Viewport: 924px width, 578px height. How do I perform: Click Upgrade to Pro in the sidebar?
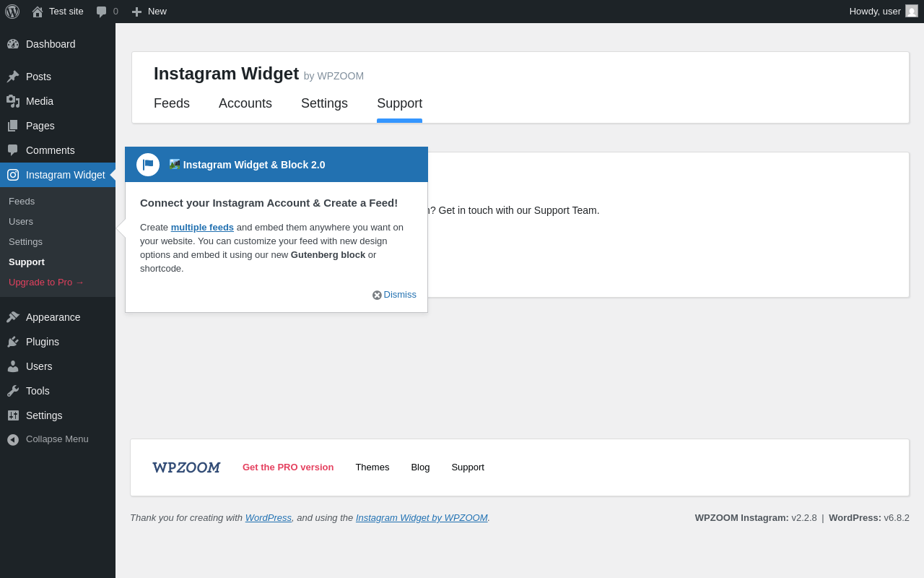46,282
